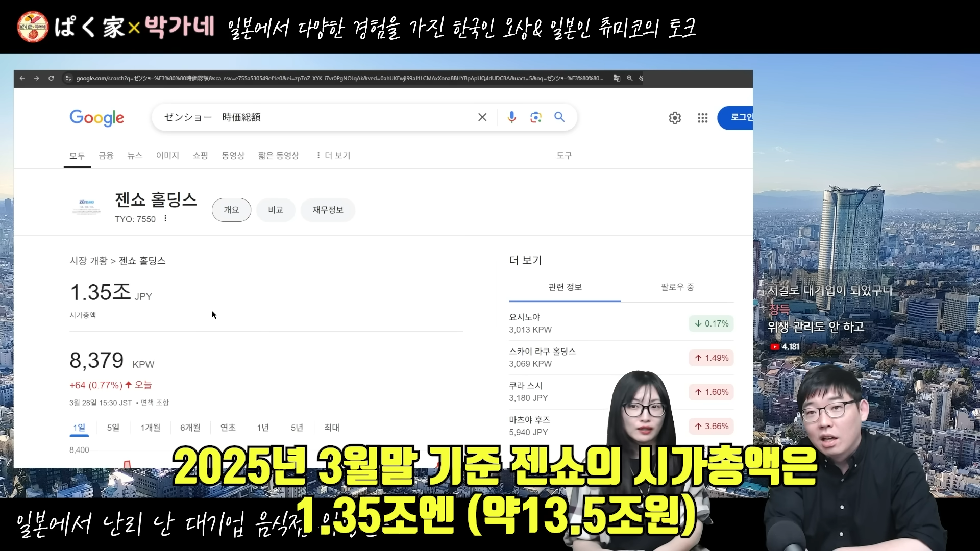Reload the page with the refresh icon

click(x=51, y=78)
